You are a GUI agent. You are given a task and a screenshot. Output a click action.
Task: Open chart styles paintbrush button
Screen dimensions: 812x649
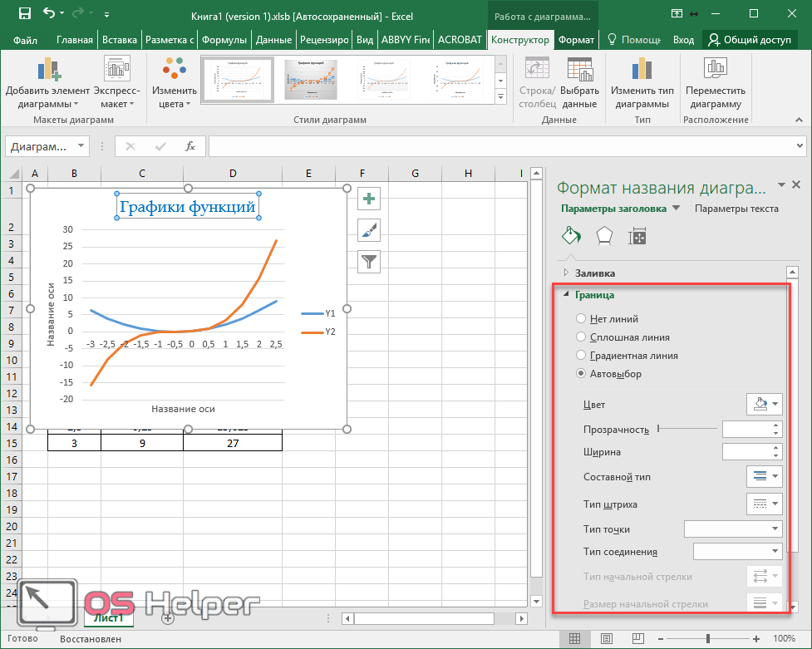(369, 230)
